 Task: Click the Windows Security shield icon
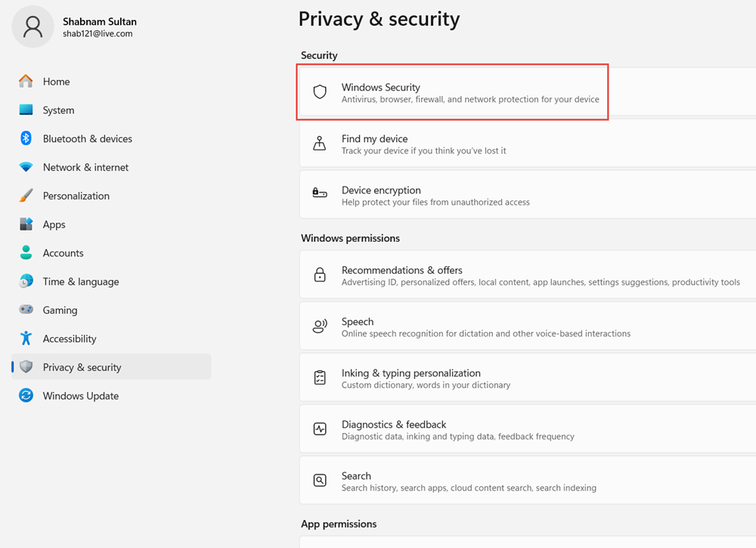(320, 91)
